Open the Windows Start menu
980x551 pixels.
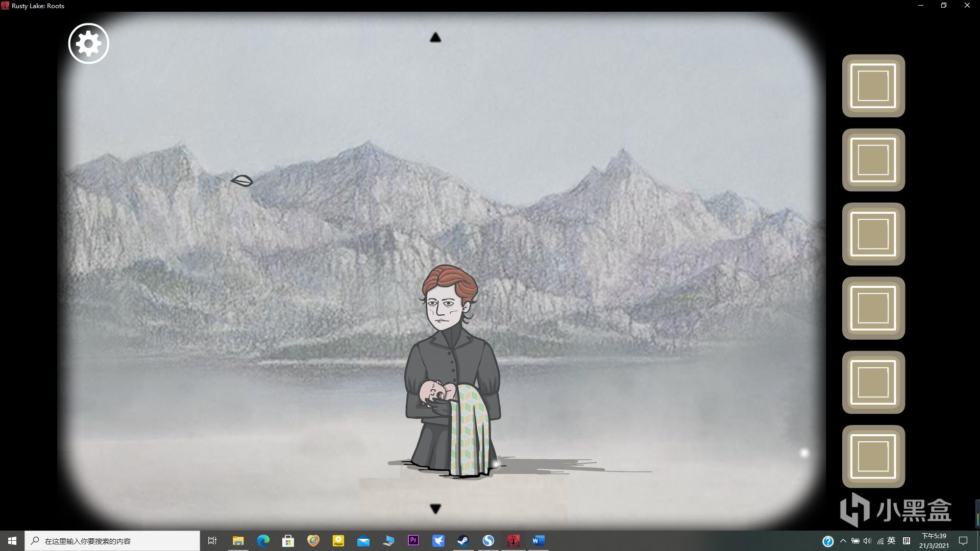[x=12, y=541]
